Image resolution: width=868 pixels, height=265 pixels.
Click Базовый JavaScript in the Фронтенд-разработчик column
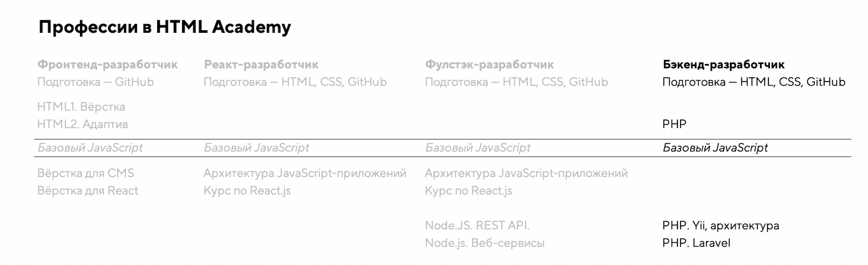coord(90,148)
